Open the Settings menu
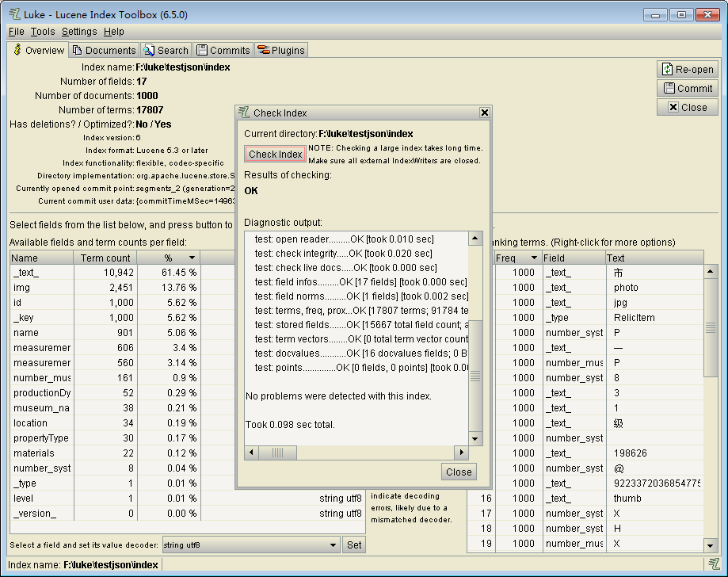Viewport: 728px width, 577px height. pos(79,32)
